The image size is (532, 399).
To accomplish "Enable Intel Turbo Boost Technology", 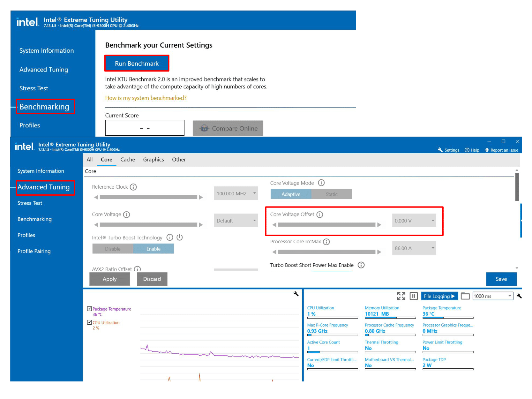I will pos(154,249).
